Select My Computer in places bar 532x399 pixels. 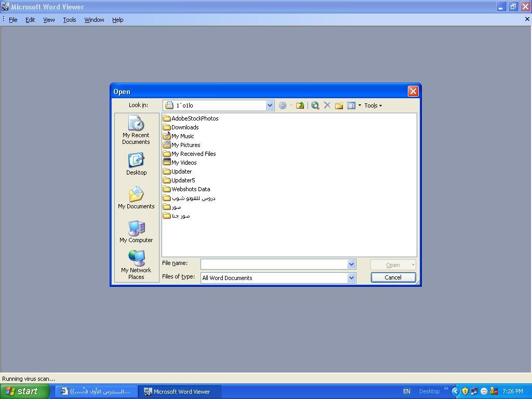click(136, 232)
